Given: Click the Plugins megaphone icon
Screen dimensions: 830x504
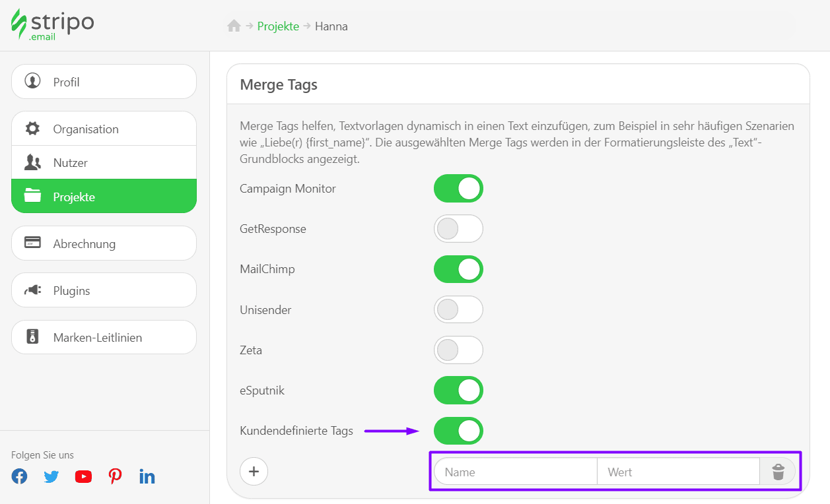Looking at the screenshot, I should (34, 290).
